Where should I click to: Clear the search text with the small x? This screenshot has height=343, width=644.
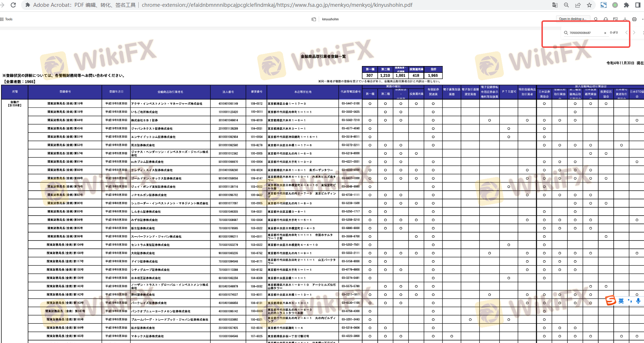[x=605, y=33]
